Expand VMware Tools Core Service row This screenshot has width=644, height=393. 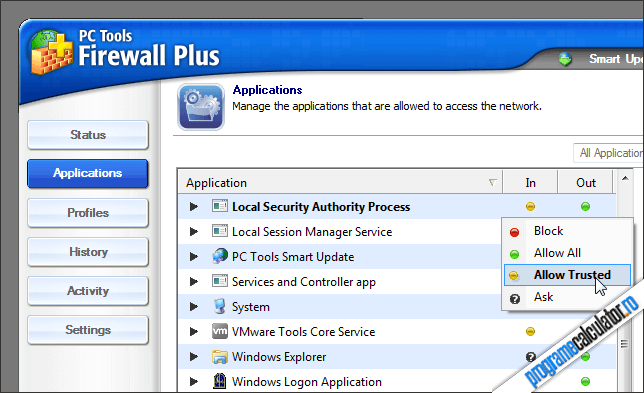[x=194, y=331]
